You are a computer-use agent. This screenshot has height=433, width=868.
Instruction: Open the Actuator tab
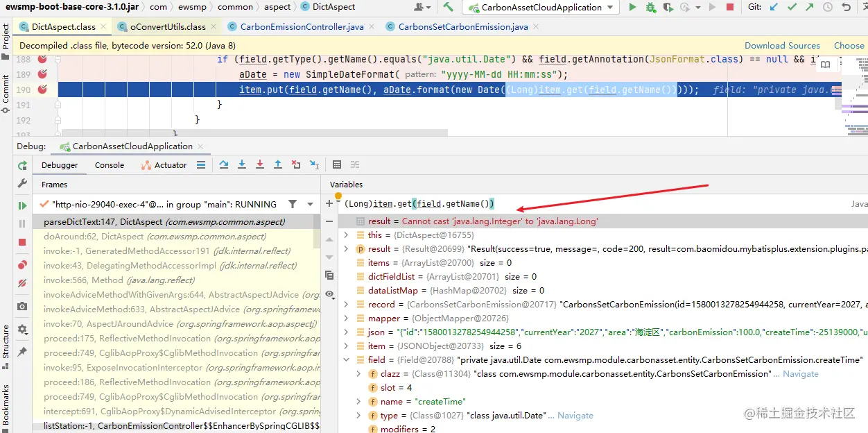(x=164, y=165)
